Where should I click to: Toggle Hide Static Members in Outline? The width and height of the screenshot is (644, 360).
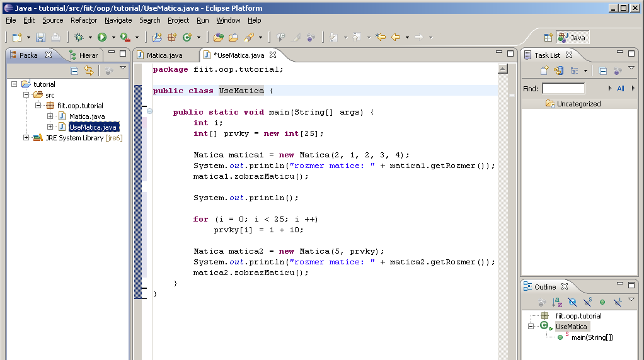click(588, 302)
